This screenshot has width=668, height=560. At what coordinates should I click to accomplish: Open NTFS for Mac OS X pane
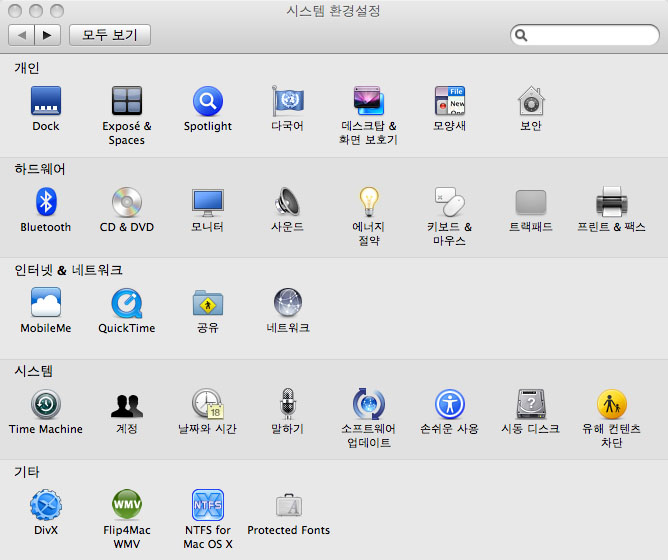point(207,505)
